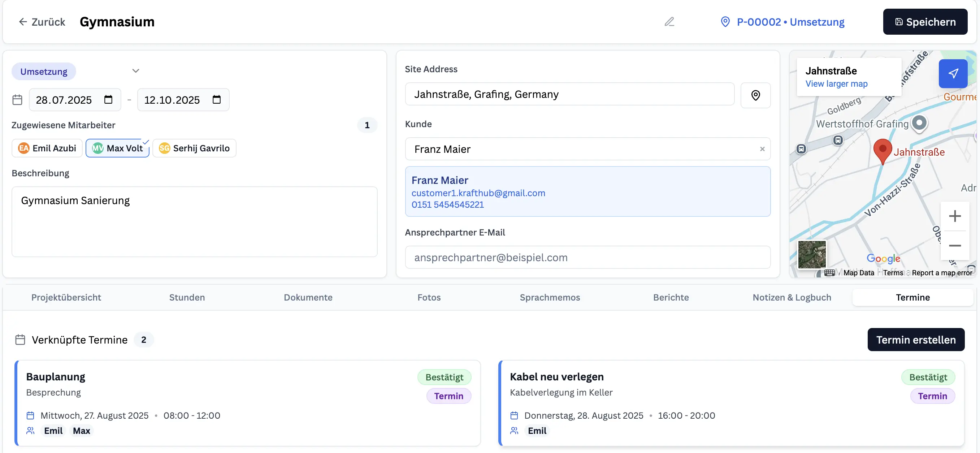Screen dimensions: 980x453
Task: Click the pencil edit icon beside title
Action: coord(669,22)
